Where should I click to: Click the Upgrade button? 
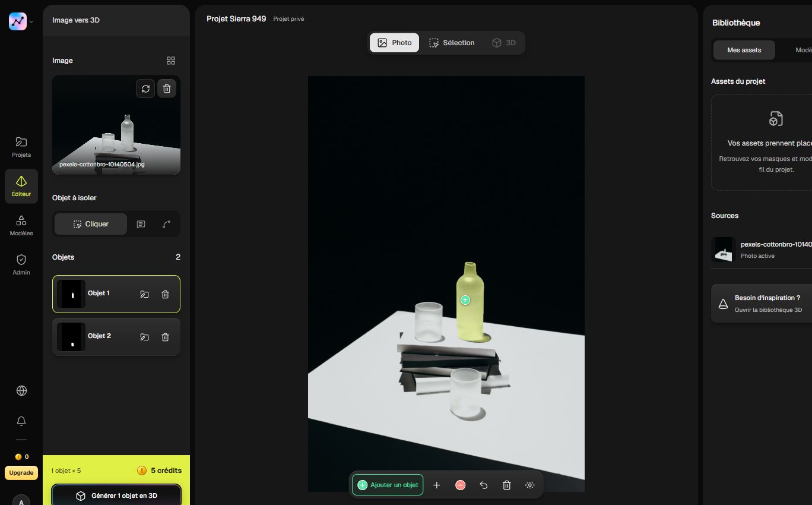21,473
